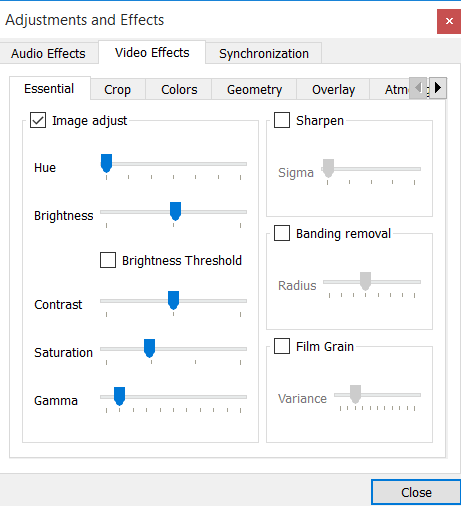Image resolution: width=461 pixels, height=506 pixels.
Task: Click the Hue label
Action: (45, 168)
